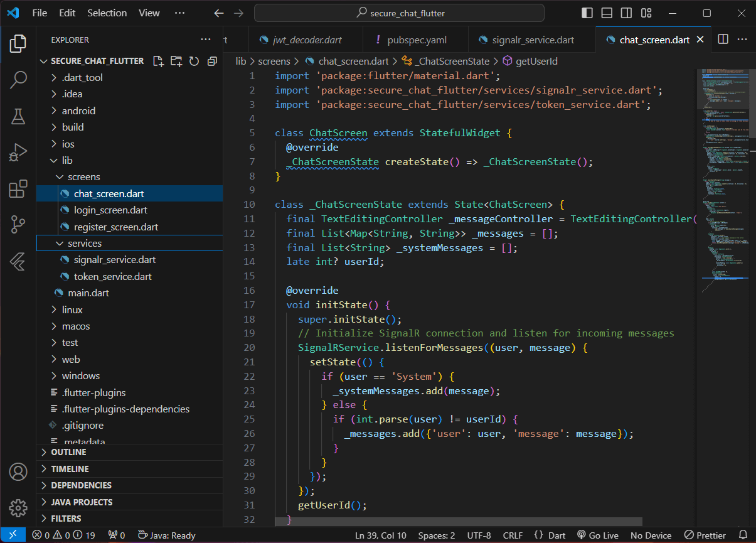Toggle the primary sidebar layout icon
756x543 pixels.
(x=587, y=13)
